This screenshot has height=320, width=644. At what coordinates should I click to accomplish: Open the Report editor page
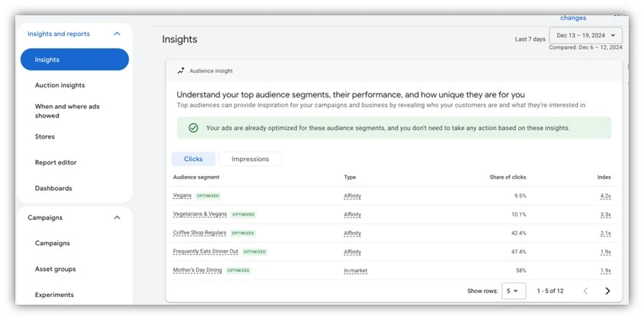(56, 162)
